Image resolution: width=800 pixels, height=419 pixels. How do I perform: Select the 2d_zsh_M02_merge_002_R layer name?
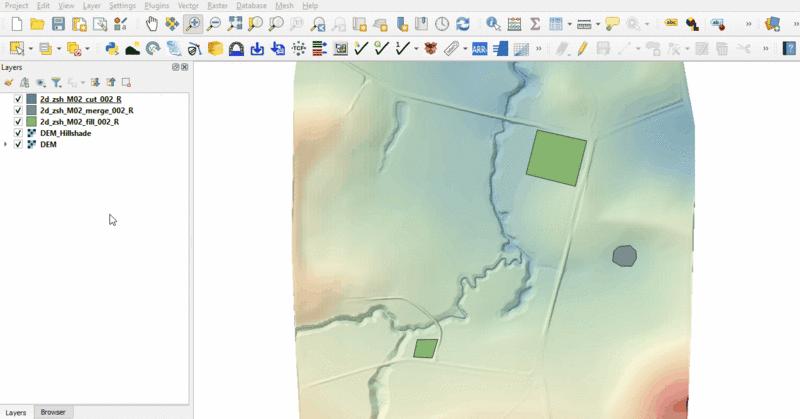point(86,110)
